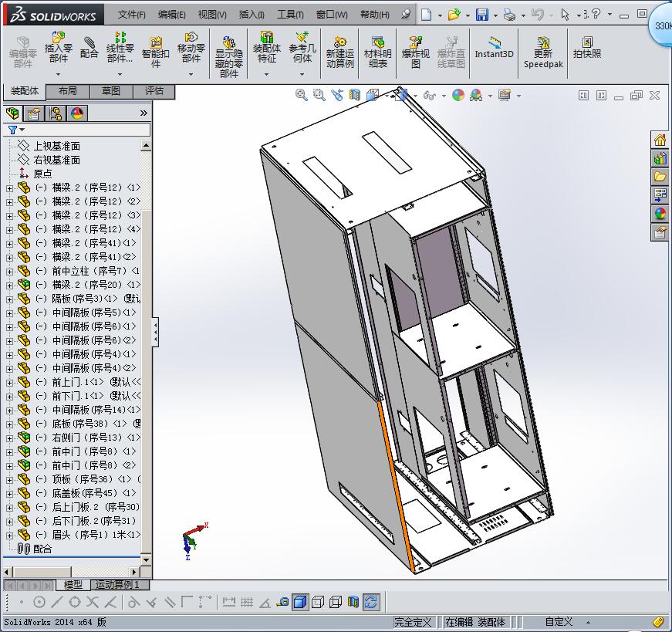
Task: Open the 爆炸视图 (Exploded View) tool
Action: 415,52
